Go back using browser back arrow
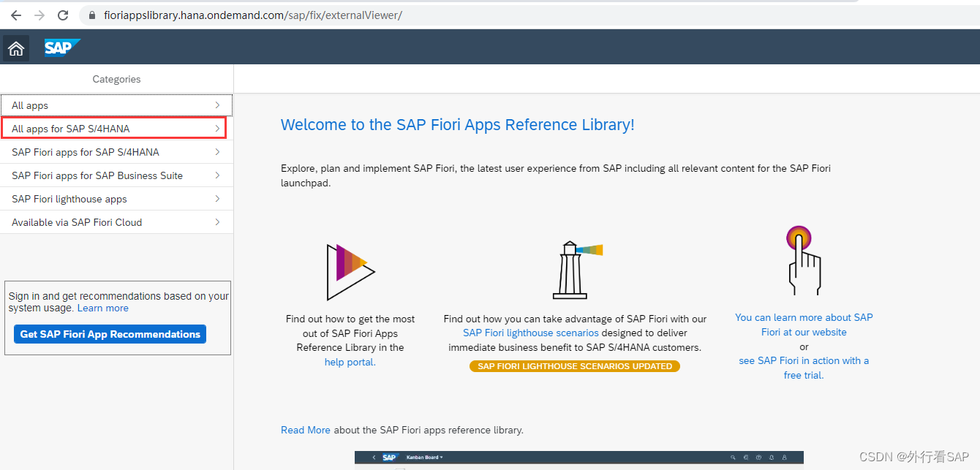The height and width of the screenshot is (470, 980). 16,15
